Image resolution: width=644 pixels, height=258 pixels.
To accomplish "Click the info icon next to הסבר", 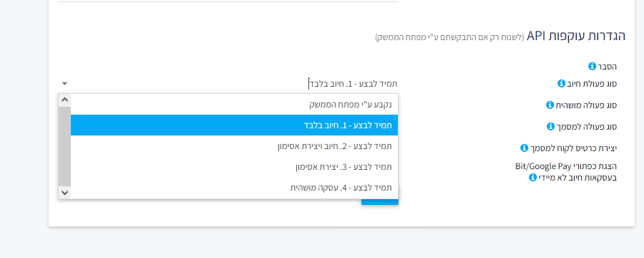I will tap(592, 66).
